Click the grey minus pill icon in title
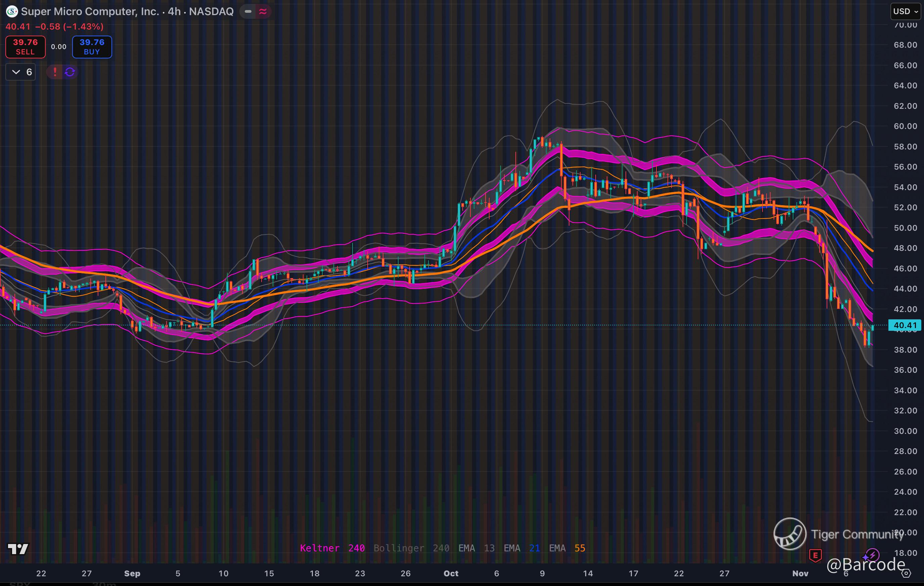This screenshot has height=586, width=924. point(248,11)
